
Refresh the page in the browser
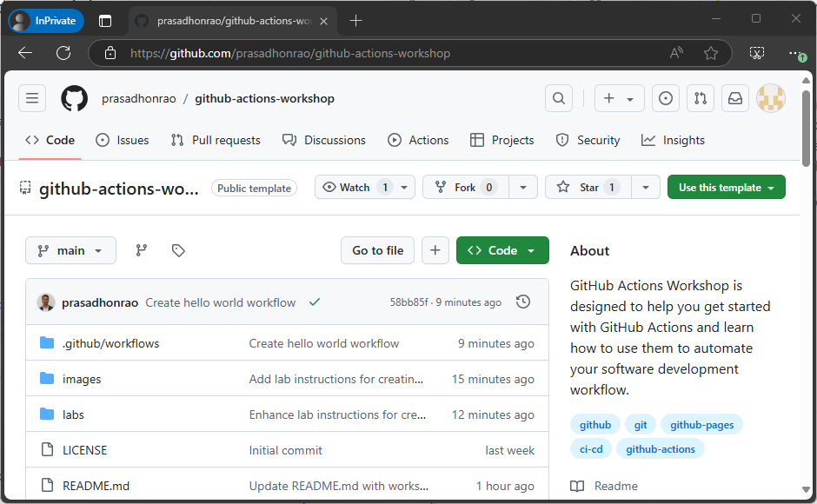tap(63, 53)
